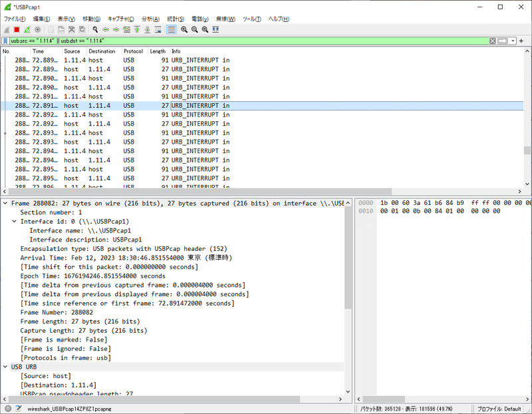
Task: Jump to last packet
Action: click(x=148, y=30)
